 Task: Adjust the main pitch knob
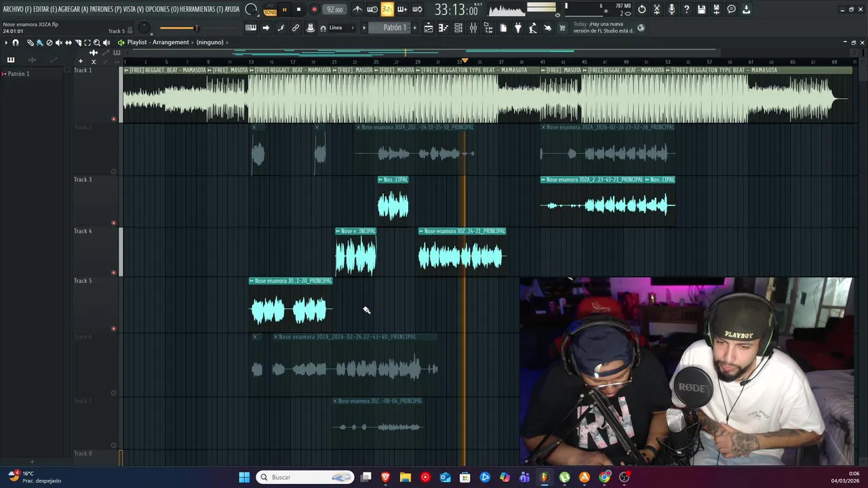[144, 28]
